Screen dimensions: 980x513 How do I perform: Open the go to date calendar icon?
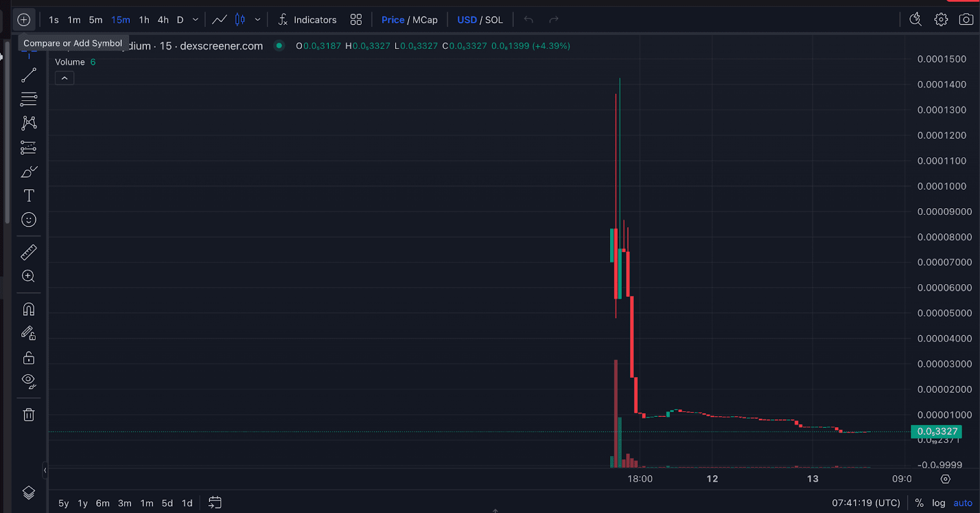pyautogui.click(x=215, y=503)
